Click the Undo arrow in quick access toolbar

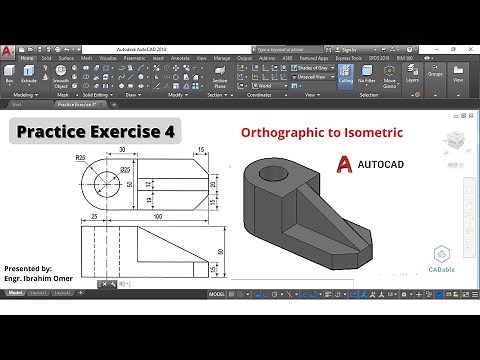67,50
